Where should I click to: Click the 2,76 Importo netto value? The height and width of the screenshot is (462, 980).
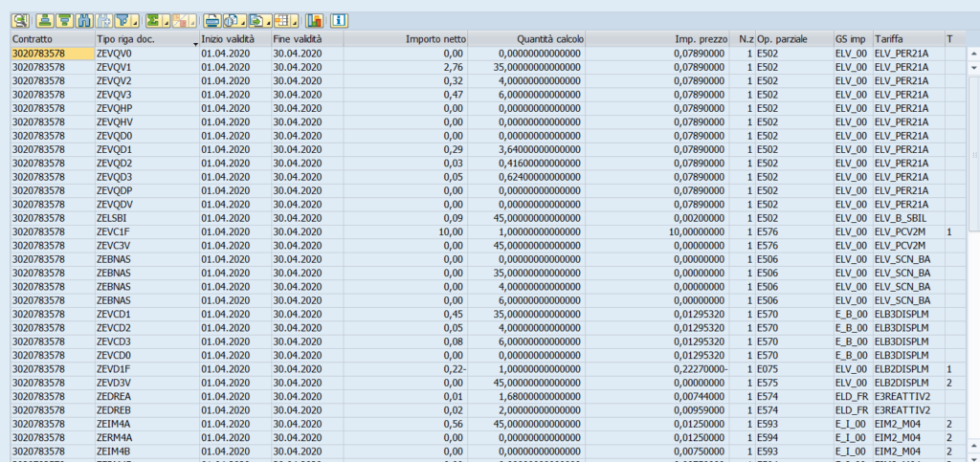coord(406,67)
